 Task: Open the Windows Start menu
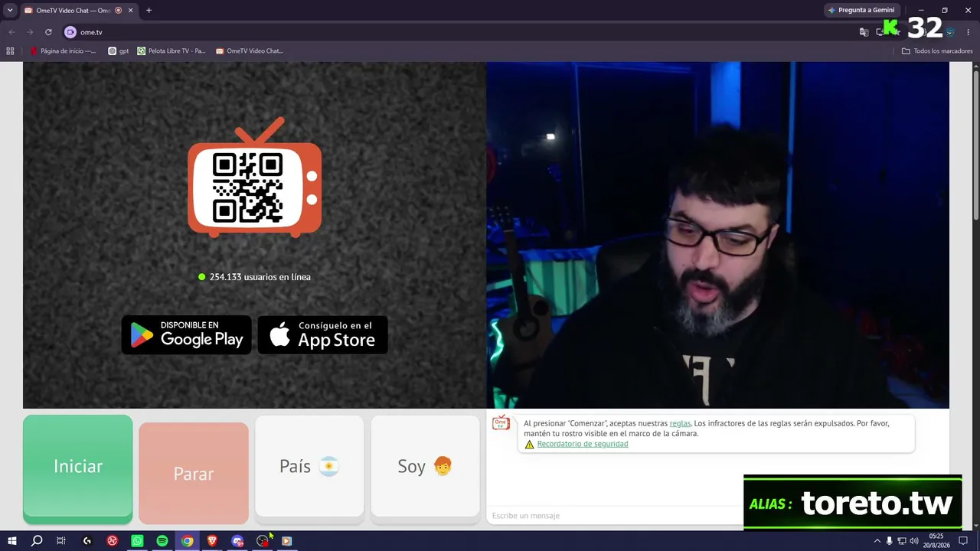(x=11, y=541)
